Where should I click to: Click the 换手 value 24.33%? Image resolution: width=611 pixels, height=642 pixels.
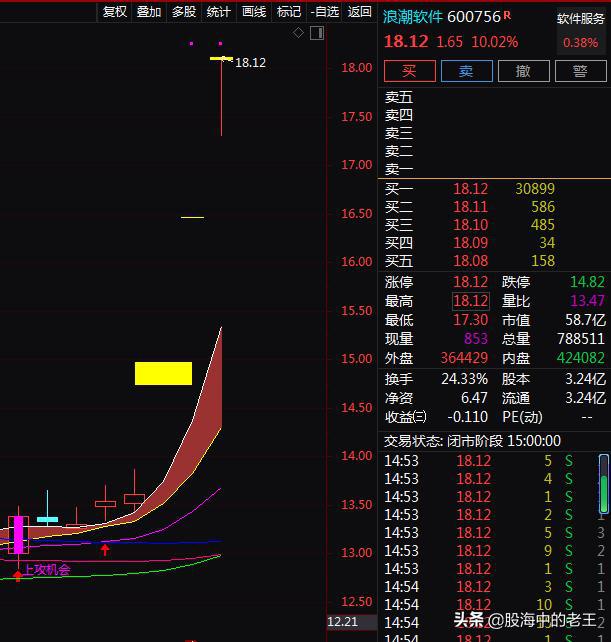(464, 379)
